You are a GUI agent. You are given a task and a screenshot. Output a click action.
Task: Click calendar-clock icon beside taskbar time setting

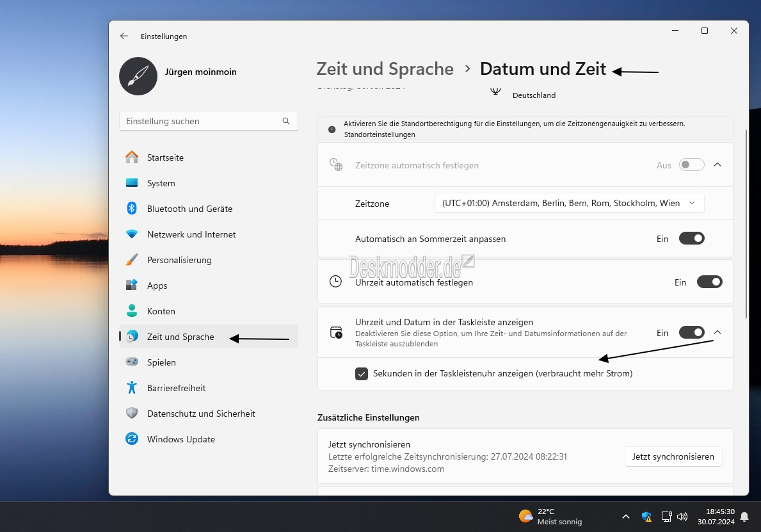(336, 332)
